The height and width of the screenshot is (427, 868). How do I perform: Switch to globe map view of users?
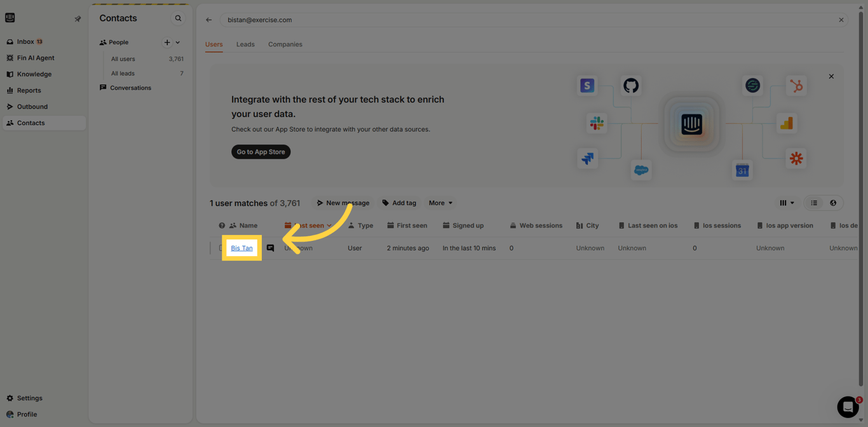833,202
